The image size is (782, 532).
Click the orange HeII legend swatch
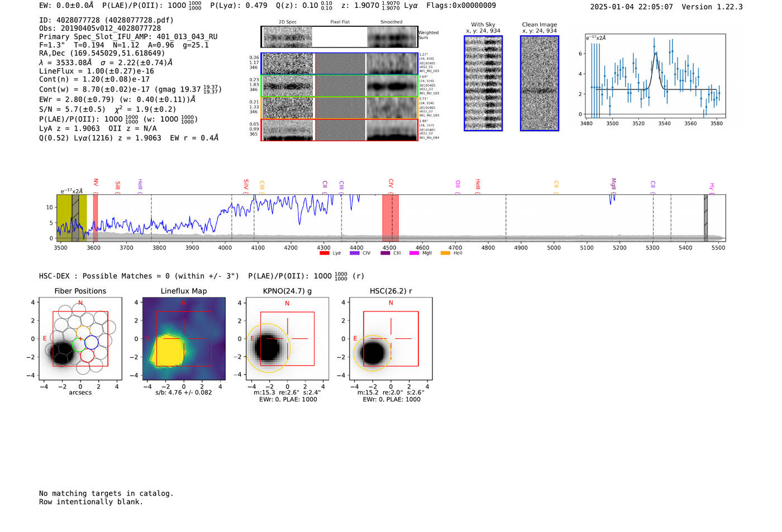pos(445,253)
